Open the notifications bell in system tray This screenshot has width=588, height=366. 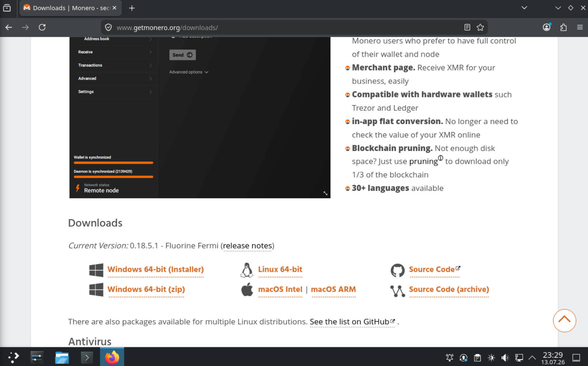pyautogui.click(x=449, y=358)
